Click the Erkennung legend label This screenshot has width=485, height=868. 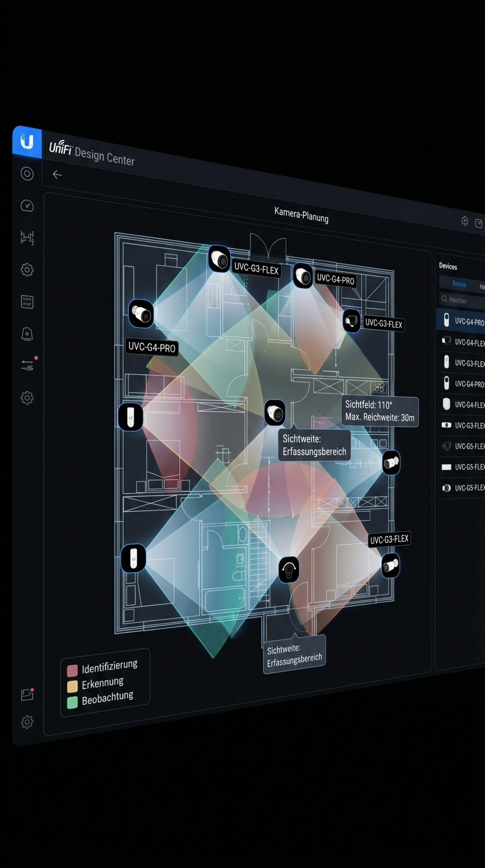[102, 683]
